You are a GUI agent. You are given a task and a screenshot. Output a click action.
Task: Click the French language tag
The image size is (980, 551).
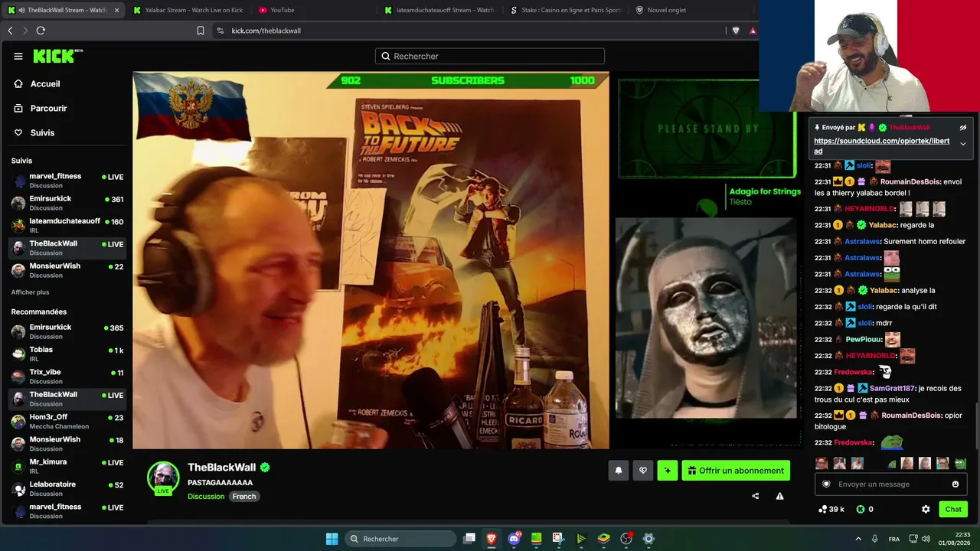click(x=244, y=497)
